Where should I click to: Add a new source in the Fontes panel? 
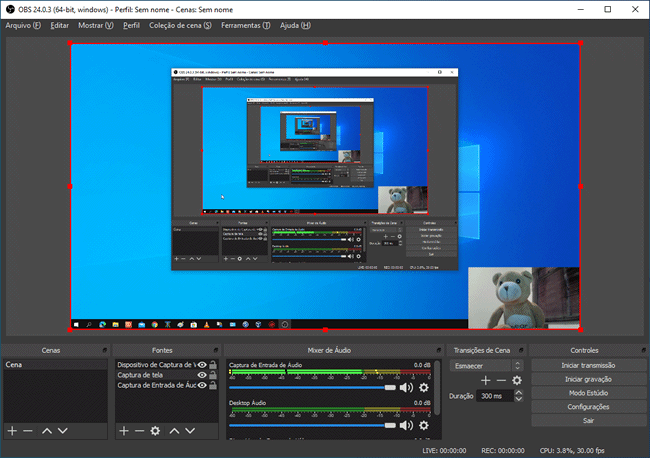click(122, 430)
